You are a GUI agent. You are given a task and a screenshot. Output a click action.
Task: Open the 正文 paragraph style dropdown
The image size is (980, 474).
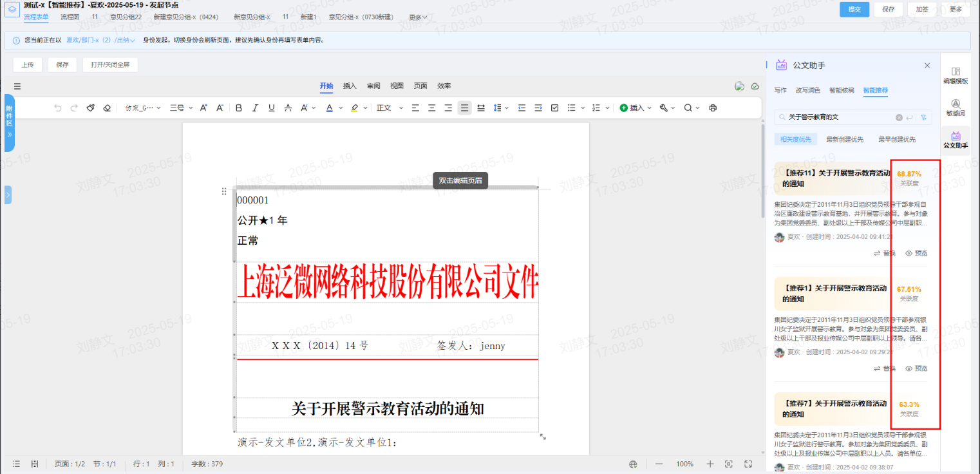(390, 108)
